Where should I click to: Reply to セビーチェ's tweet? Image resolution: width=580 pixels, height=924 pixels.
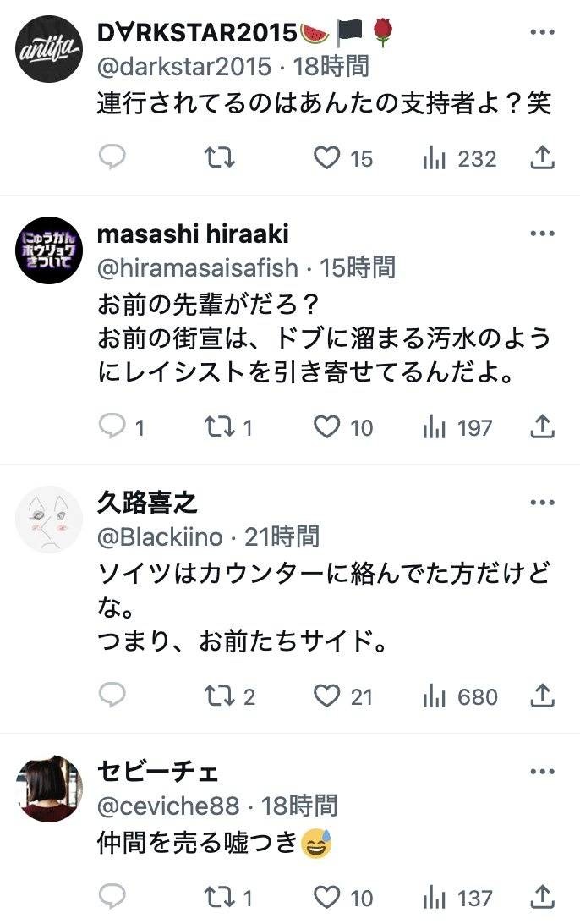[112, 897]
